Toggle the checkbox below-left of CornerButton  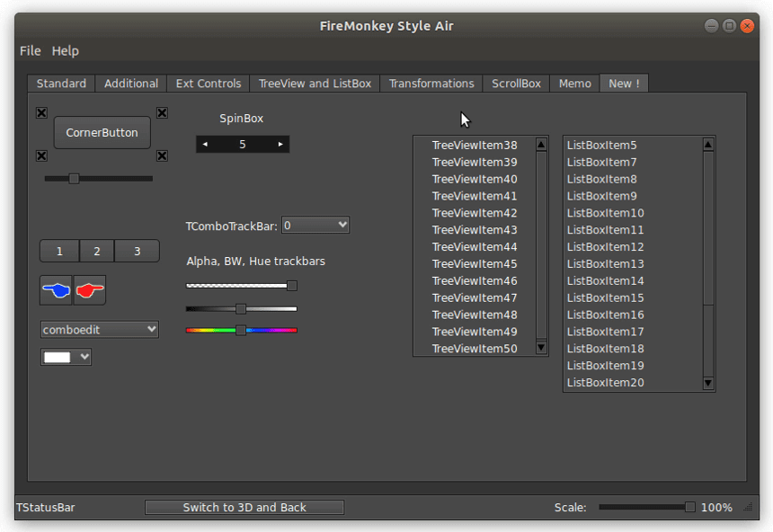click(41, 155)
